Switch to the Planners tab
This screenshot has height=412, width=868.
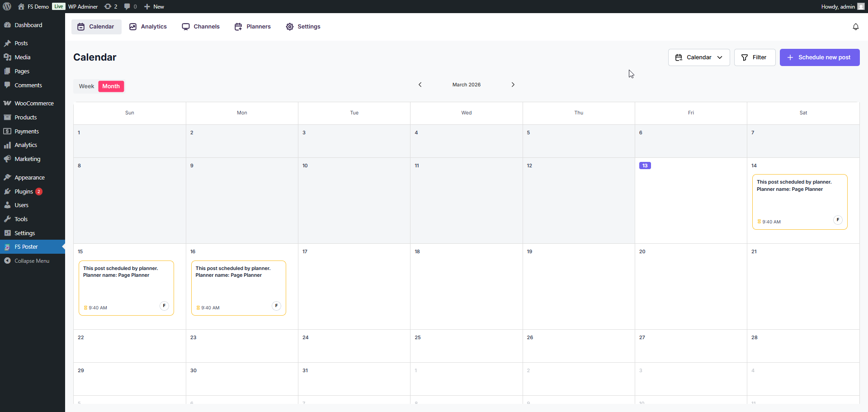pyautogui.click(x=253, y=27)
